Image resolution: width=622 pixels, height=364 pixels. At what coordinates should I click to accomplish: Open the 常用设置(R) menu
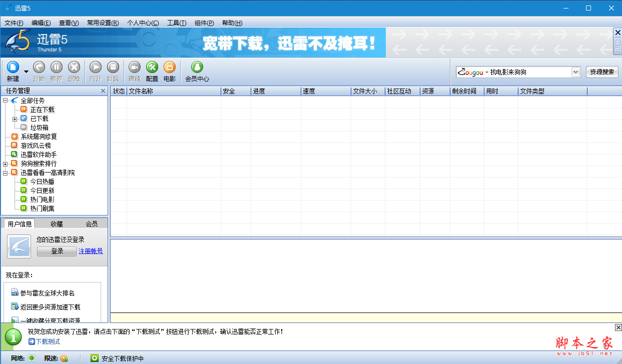coord(103,23)
